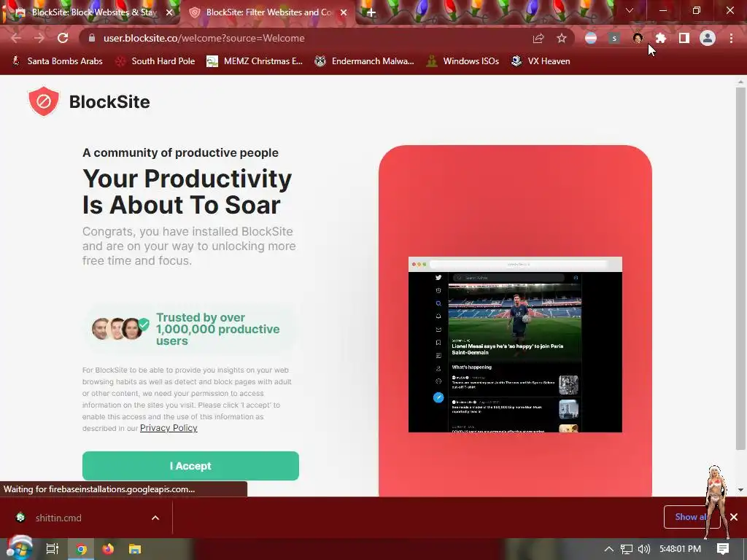The height and width of the screenshot is (560, 747).
Task: Open Windows notification center
Action: click(x=723, y=549)
